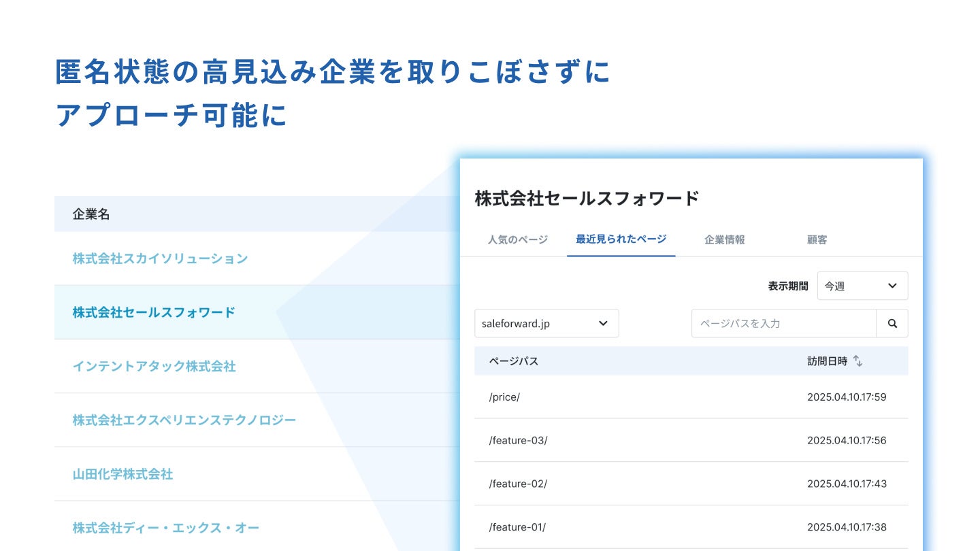Image resolution: width=980 pixels, height=551 pixels.
Task: Click the /feature-01/ page path
Action: click(x=517, y=527)
